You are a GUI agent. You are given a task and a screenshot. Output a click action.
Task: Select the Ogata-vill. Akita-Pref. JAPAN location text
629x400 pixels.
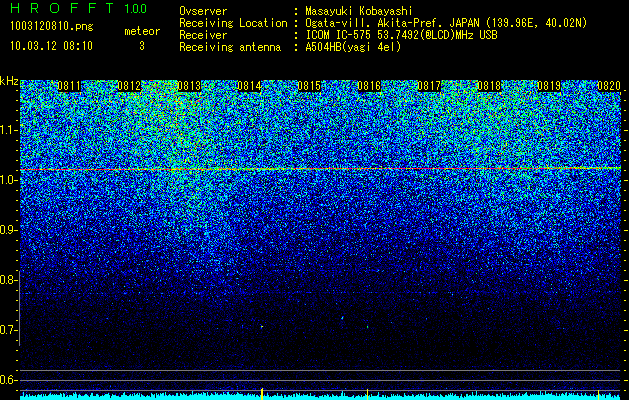446,23
